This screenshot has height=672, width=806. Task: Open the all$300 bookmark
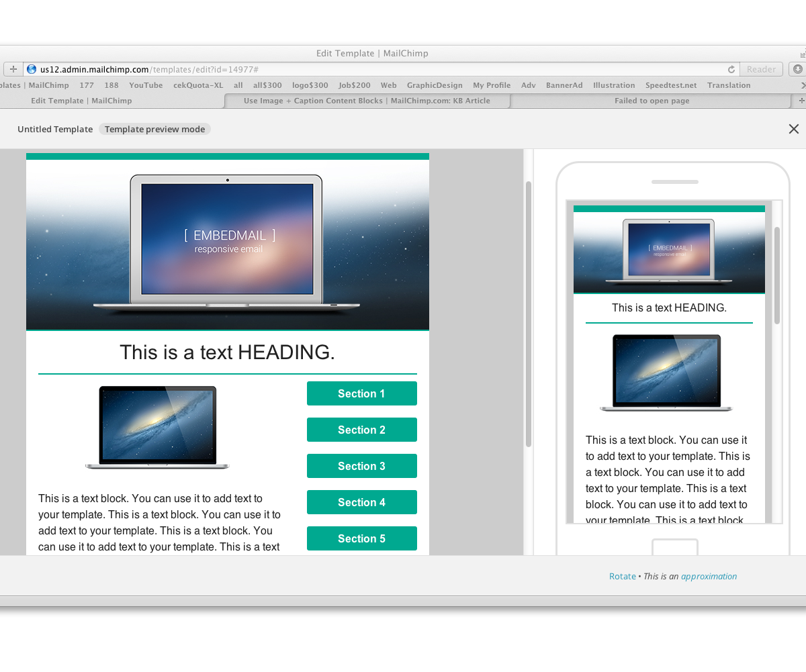coord(267,85)
